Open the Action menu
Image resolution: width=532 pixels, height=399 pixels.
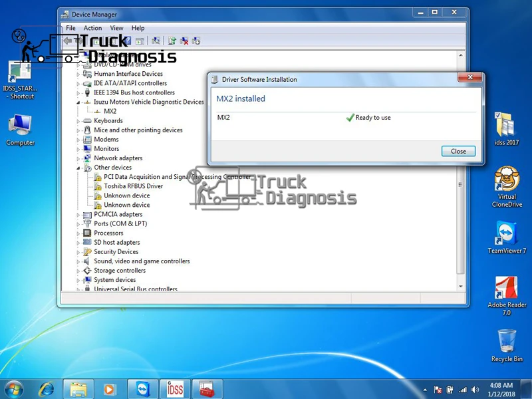[92, 28]
